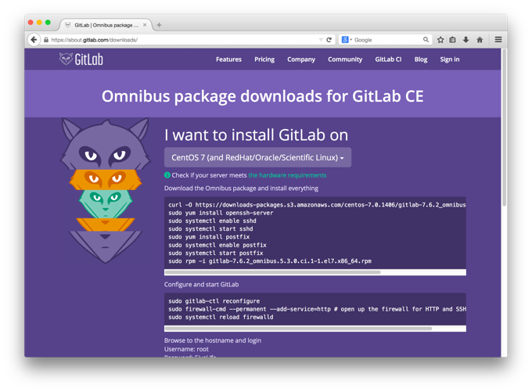Close the GitLab Omnibus package tab
Screen dimensions: 532x392
145,25
